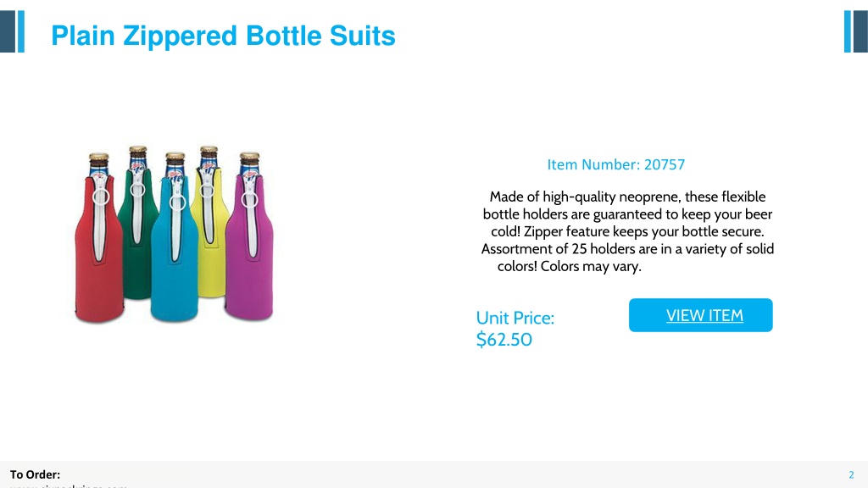
Task: Follow the website link under To Order
Action: point(69,485)
